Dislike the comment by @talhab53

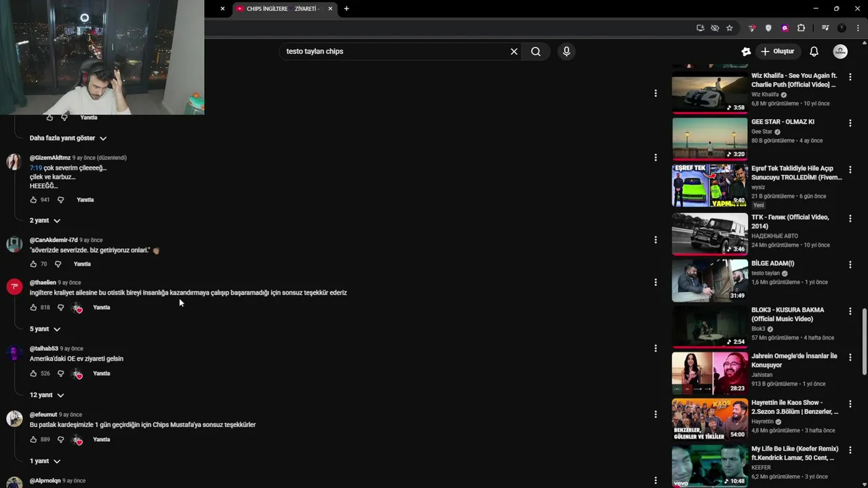(x=60, y=373)
